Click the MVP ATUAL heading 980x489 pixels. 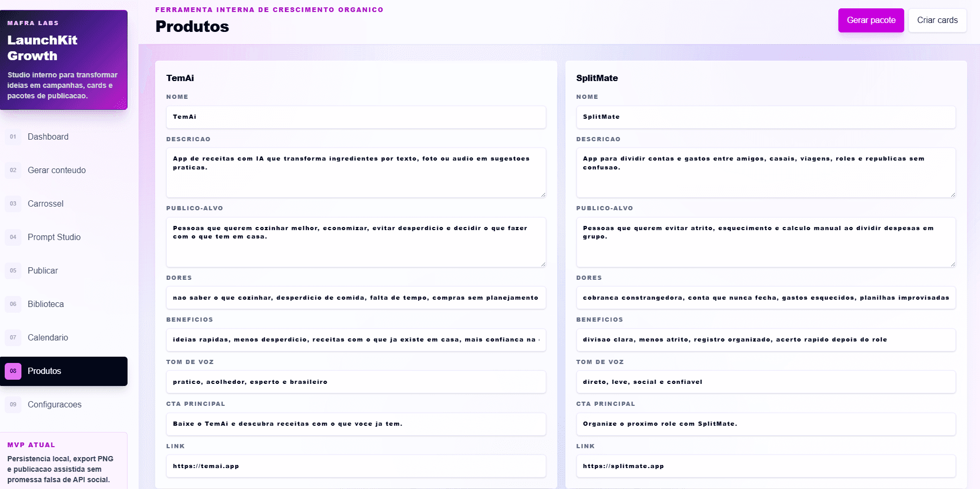click(31, 445)
